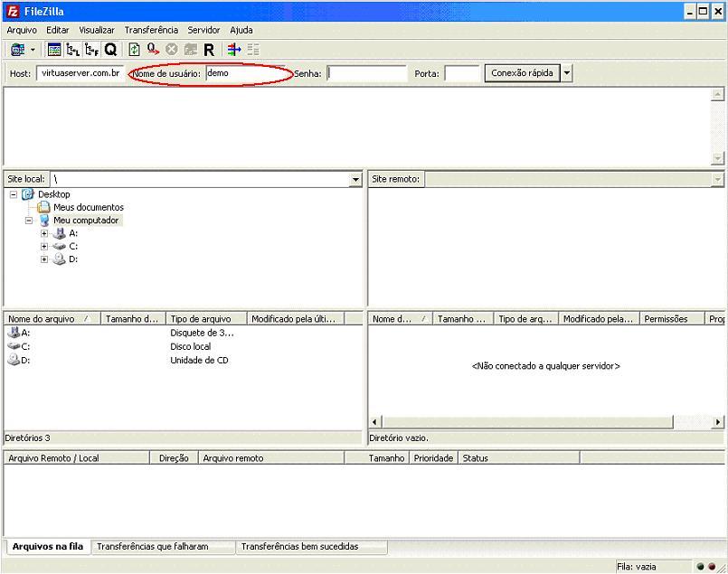
Task: Open Conexão rápida history dropdown arrow
Action: point(566,73)
